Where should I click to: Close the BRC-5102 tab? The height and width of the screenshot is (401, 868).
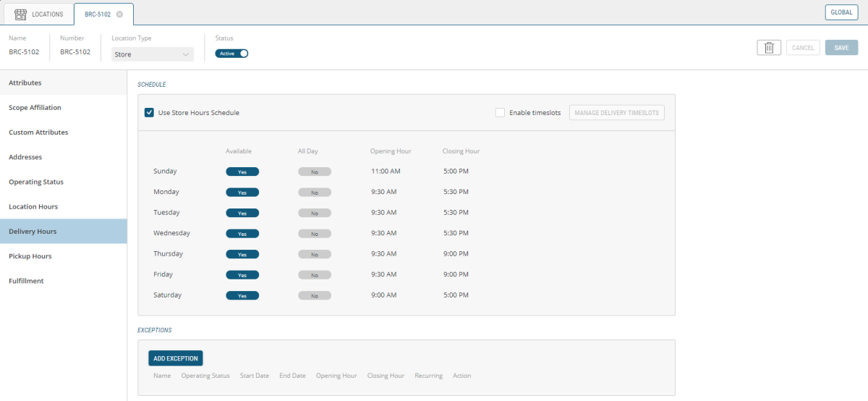pyautogui.click(x=119, y=14)
